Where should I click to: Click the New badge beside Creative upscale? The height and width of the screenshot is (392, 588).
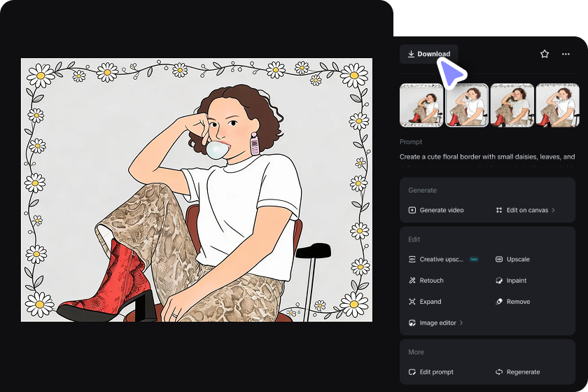pos(474,259)
